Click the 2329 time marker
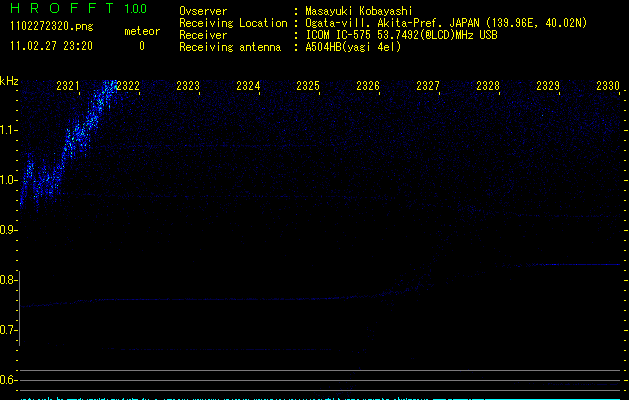 548,86
